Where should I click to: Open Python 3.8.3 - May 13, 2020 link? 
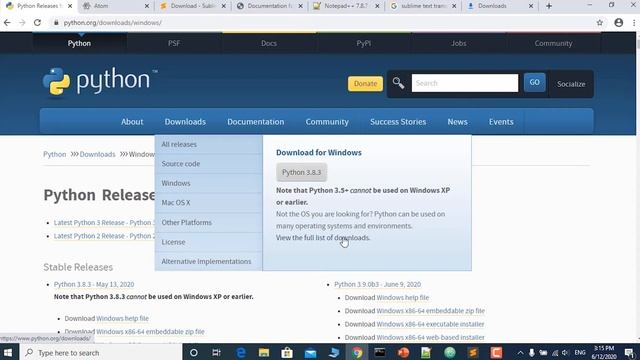94,284
